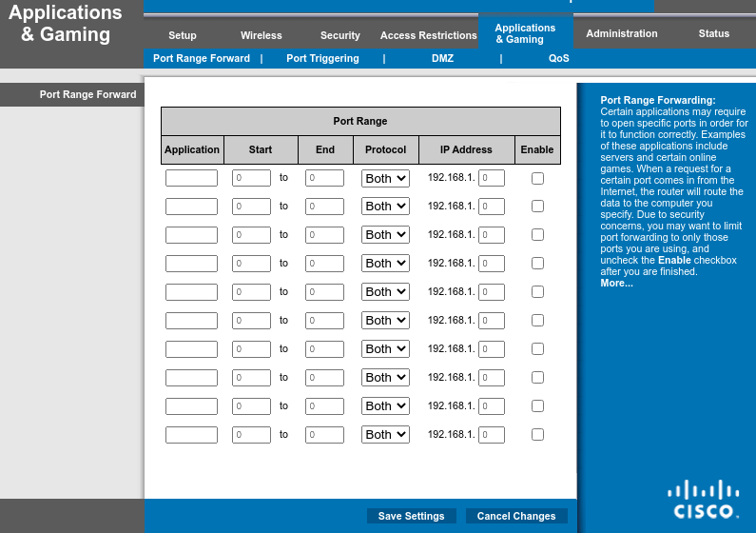Click the Start port field in sixth row

click(251, 321)
